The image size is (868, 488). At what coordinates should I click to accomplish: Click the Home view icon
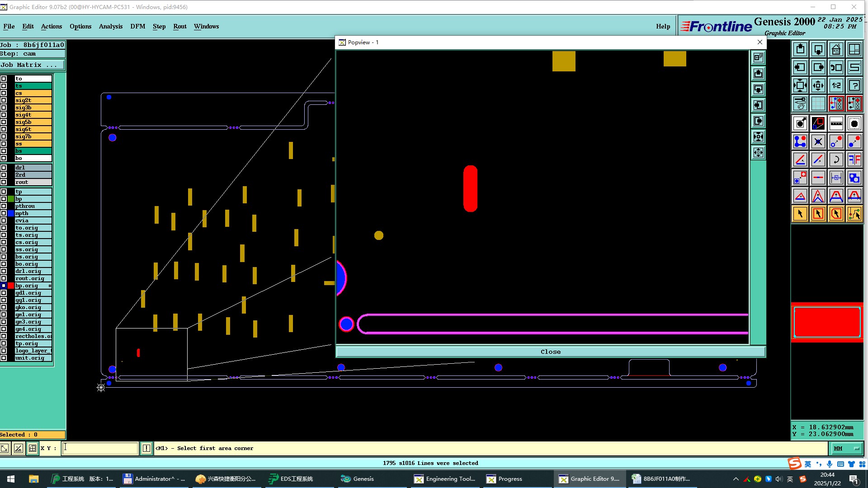click(836, 49)
